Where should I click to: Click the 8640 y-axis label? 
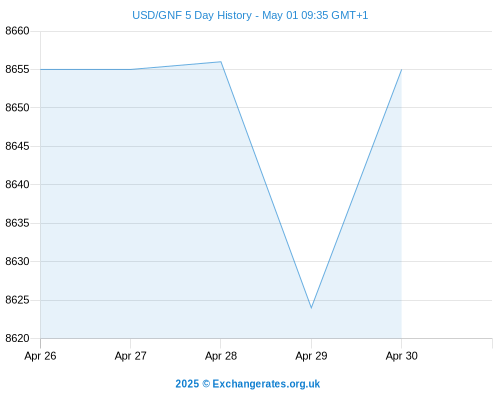click(x=17, y=184)
